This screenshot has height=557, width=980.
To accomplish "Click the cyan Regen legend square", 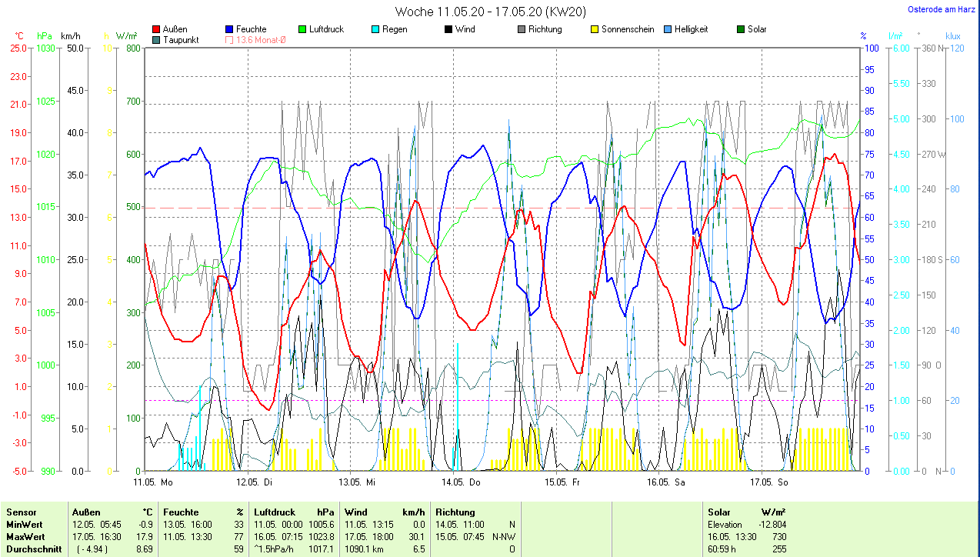I will pyautogui.click(x=375, y=29).
